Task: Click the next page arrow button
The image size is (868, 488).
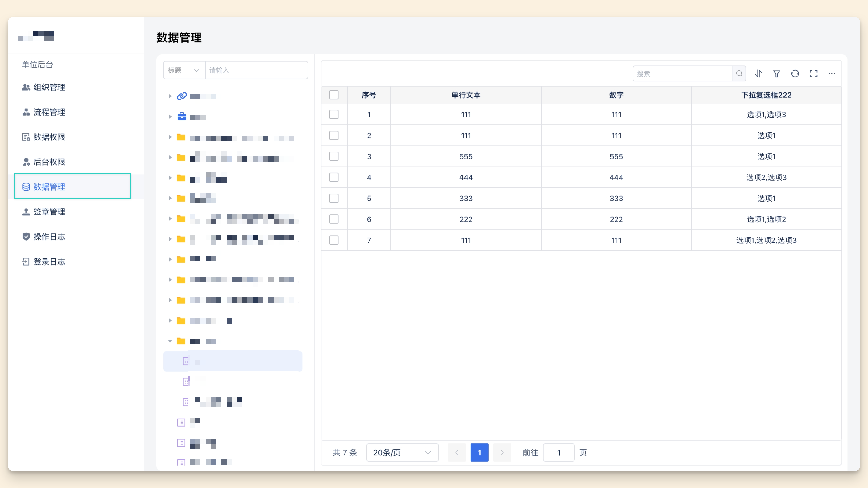Action: pyautogui.click(x=502, y=452)
